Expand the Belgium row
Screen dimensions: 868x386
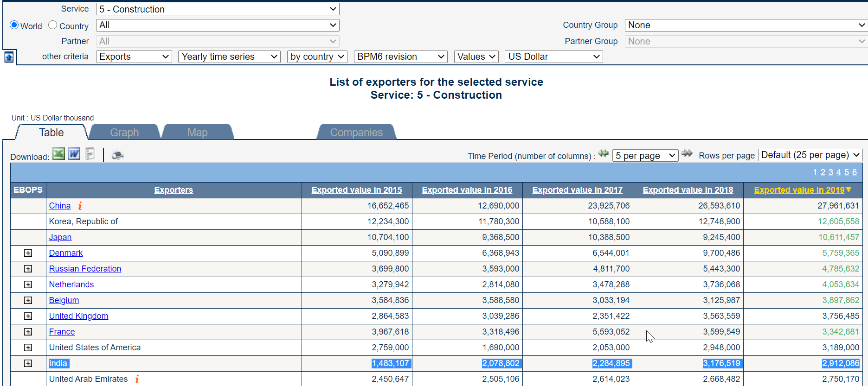pyautogui.click(x=28, y=300)
